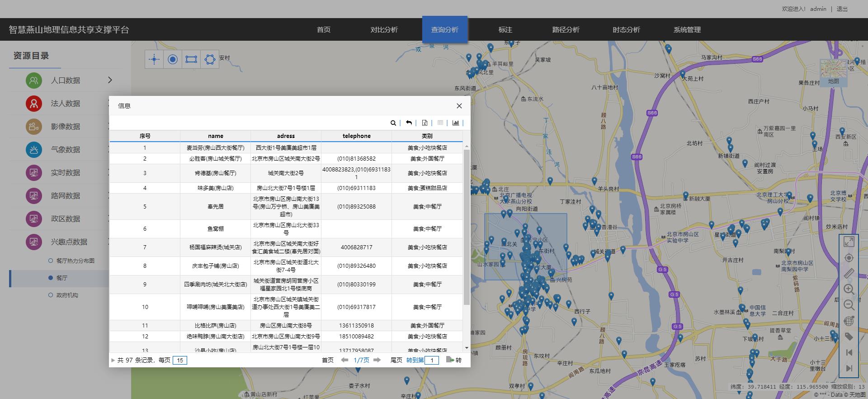Click the undo/back arrow in info dialog
The width and height of the screenshot is (868, 399).
tap(409, 123)
